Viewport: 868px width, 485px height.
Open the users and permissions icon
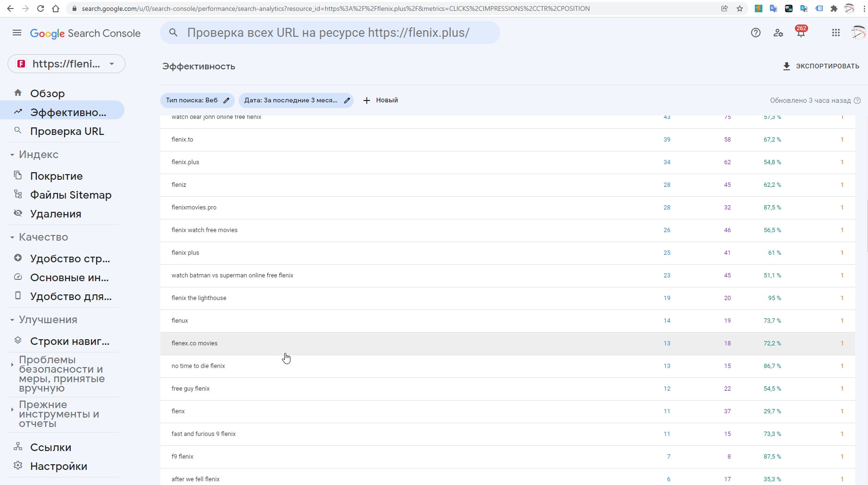point(778,33)
